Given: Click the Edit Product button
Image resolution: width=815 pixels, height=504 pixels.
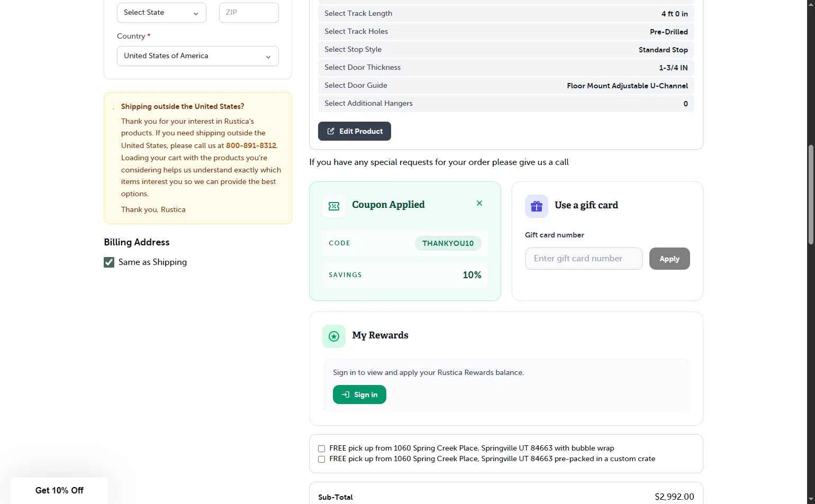Looking at the screenshot, I should coord(355,131).
